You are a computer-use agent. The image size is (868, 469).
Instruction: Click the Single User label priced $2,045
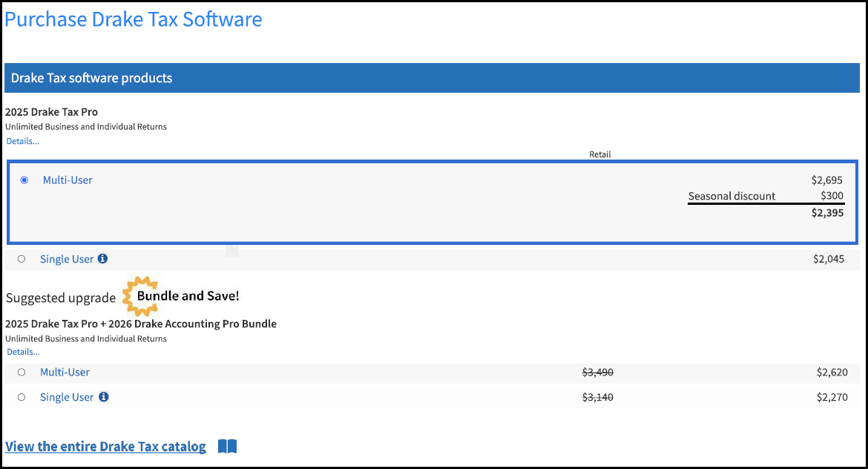67,259
